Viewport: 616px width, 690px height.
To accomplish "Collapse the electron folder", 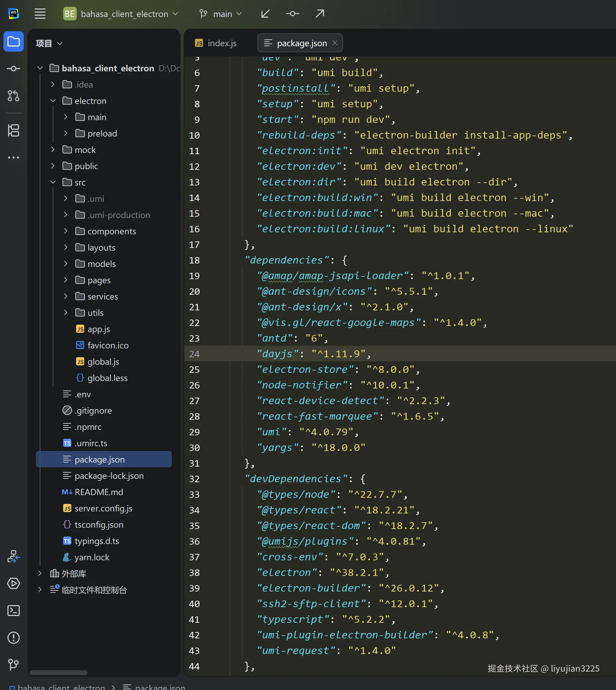I will tap(53, 101).
